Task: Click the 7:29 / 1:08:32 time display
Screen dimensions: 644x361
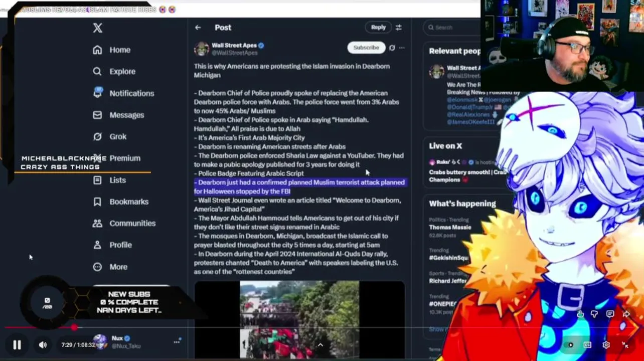Action: point(78,345)
